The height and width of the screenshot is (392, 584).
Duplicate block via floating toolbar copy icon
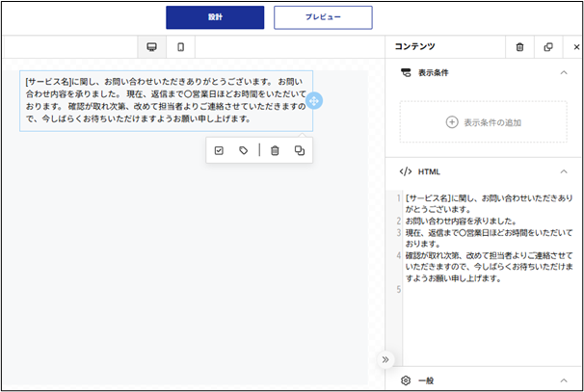300,150
